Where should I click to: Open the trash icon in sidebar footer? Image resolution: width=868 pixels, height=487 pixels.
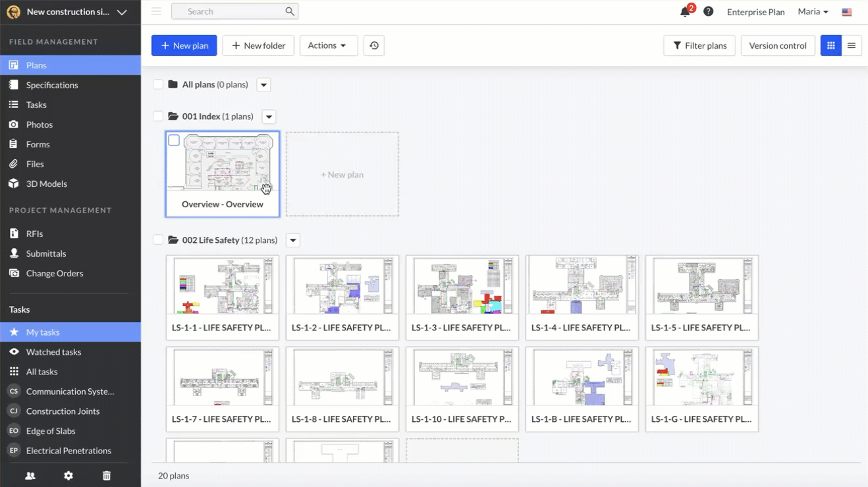pos(107,476)
